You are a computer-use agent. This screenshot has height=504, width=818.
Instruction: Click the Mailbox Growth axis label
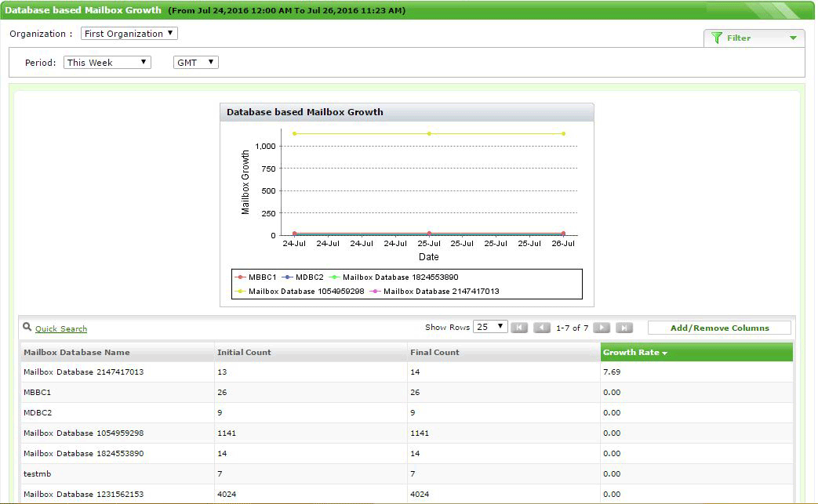click(x=245, y=183)
